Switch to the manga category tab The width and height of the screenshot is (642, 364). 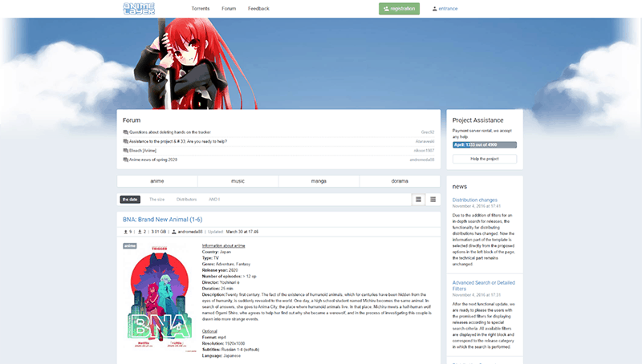(319, 181)
